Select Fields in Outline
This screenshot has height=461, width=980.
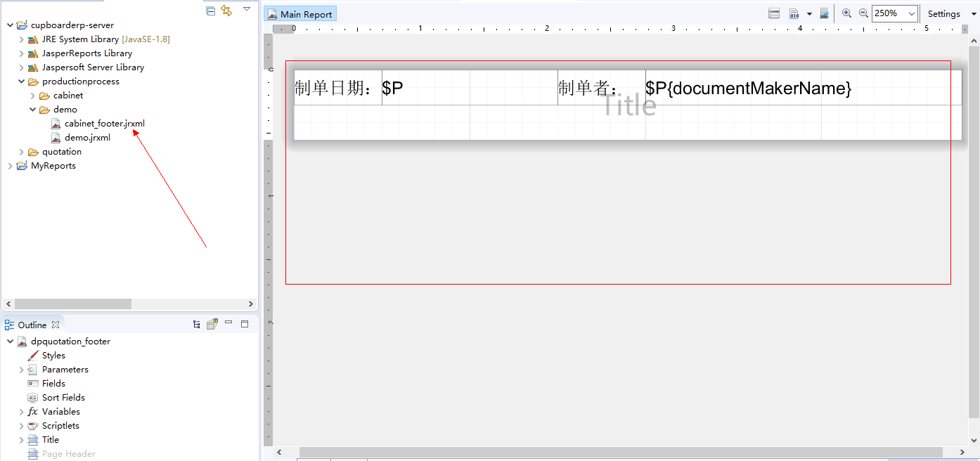pos(53,384)
